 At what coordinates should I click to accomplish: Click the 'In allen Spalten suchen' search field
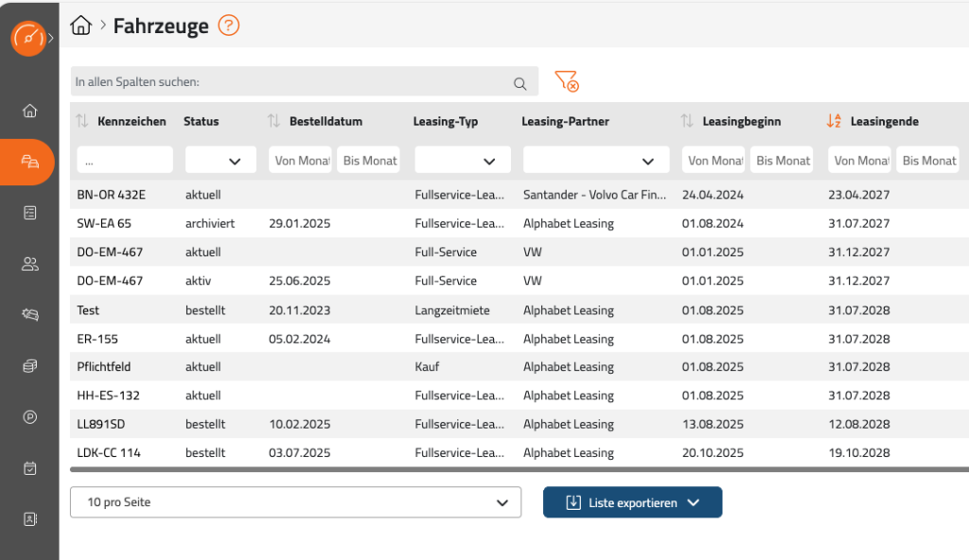point(293,82)
